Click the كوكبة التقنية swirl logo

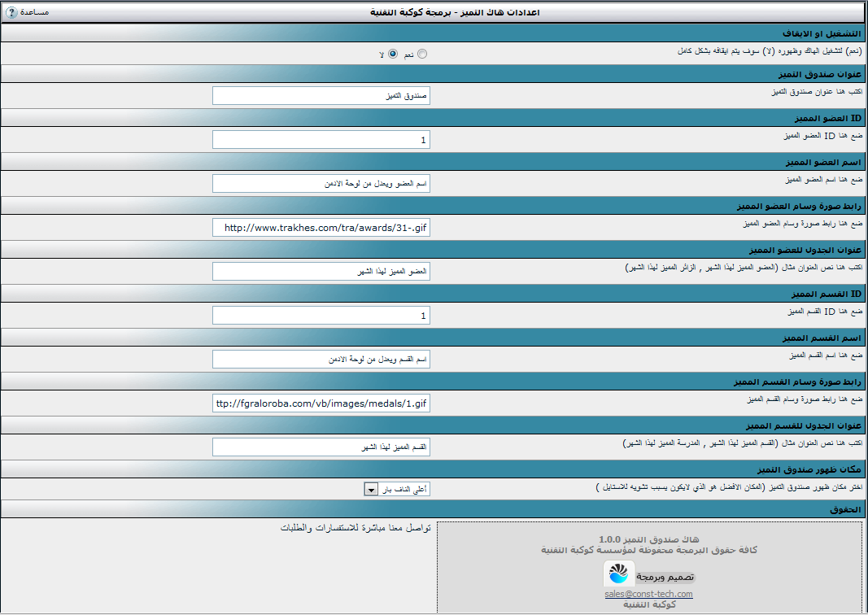[x=617, y=574]
